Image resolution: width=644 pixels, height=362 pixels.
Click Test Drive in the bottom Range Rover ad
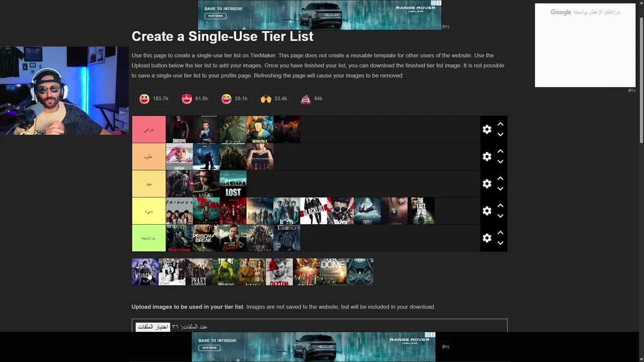pos(209,348)
